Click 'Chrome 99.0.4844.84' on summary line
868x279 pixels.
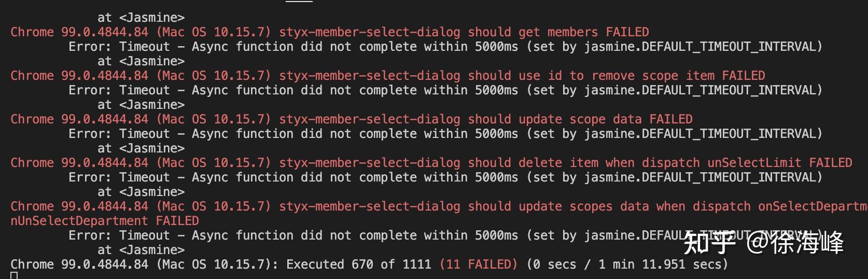[x=79, y=264]
